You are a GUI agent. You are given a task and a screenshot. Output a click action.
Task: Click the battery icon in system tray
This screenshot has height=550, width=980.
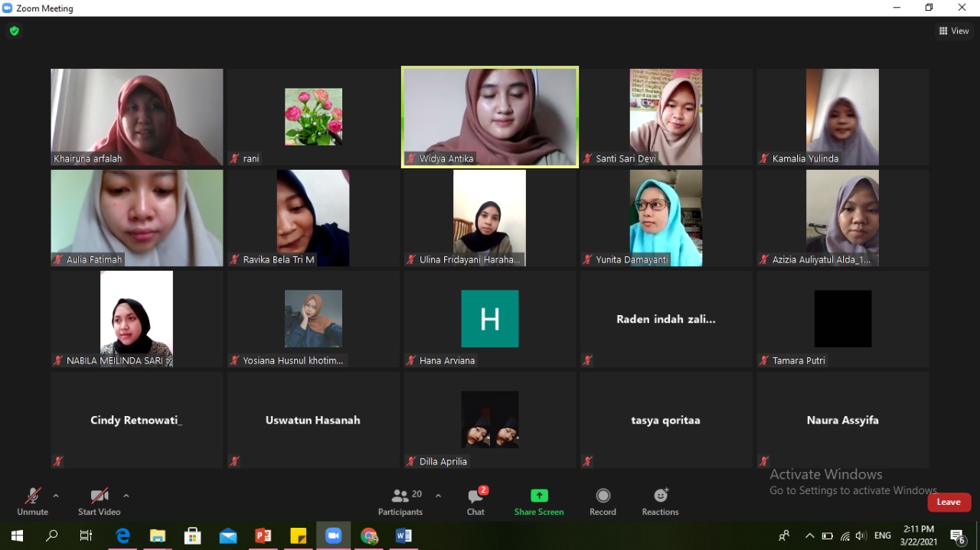click(x=827, y=535)
